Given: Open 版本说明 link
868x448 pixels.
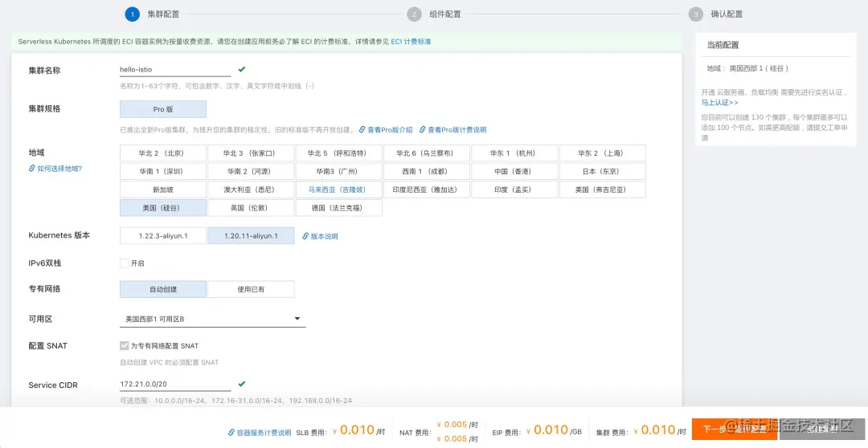Looking at the screenshot, I should point(324,236).
